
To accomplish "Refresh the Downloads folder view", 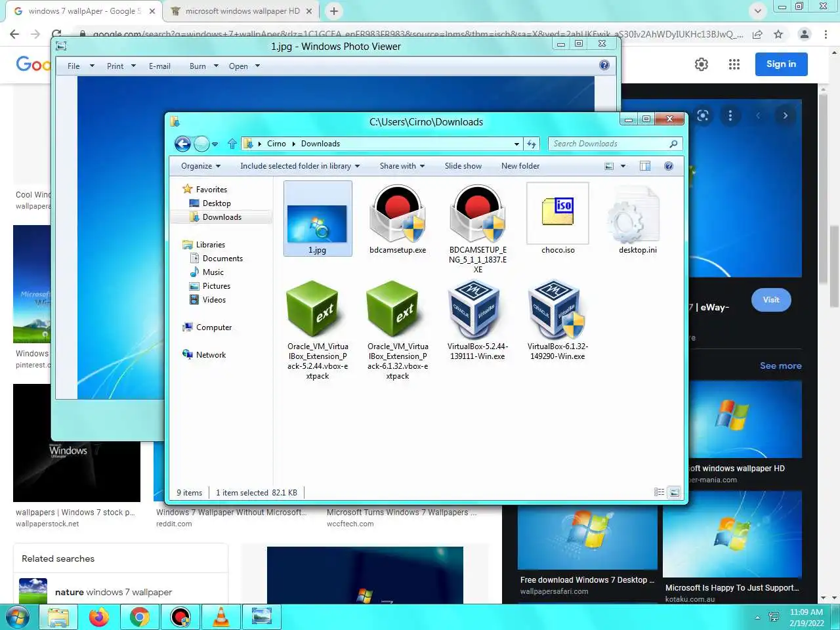I will point(532,144).
